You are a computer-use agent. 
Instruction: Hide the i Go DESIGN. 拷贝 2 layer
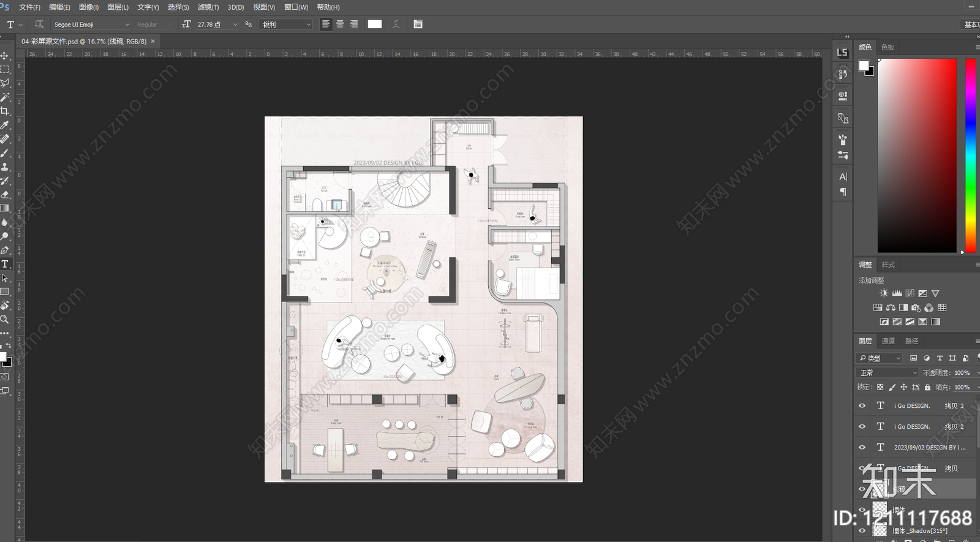[x=862, y=426]
